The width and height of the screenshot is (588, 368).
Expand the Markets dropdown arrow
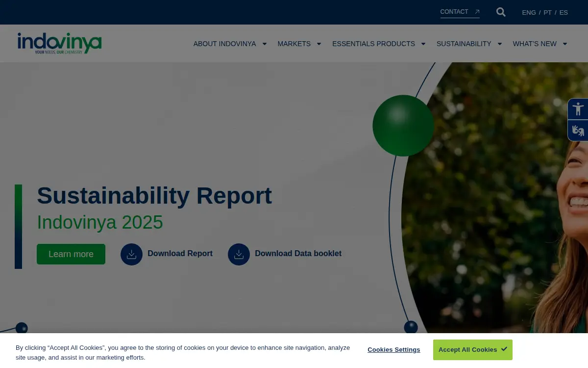click(x=318, y=44)
